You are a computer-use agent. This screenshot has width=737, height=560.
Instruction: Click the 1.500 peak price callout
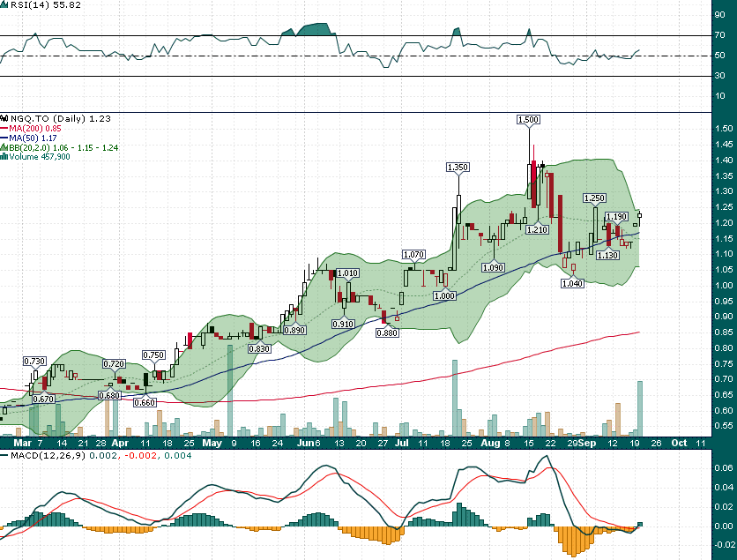click(528, 119)
